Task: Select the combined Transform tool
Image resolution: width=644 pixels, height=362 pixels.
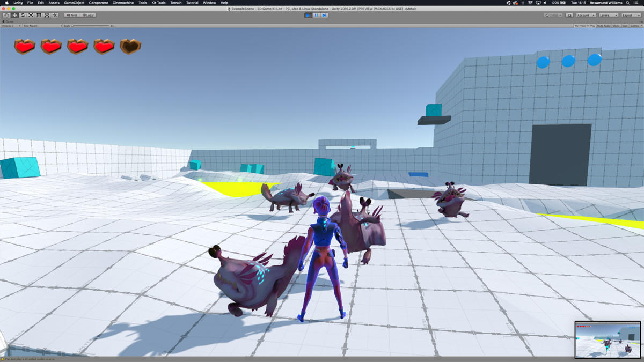Action: pos(46,15)
